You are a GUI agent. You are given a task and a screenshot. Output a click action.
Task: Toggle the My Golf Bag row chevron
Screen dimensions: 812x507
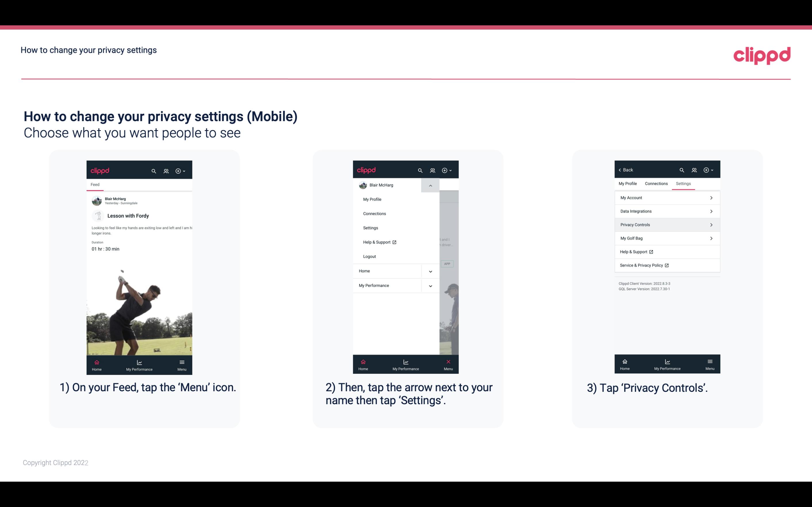coord(712,238)
